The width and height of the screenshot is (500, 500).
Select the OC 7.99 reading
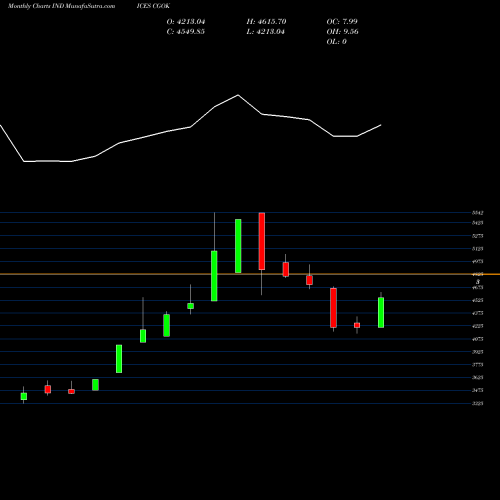tap(342, 22)
